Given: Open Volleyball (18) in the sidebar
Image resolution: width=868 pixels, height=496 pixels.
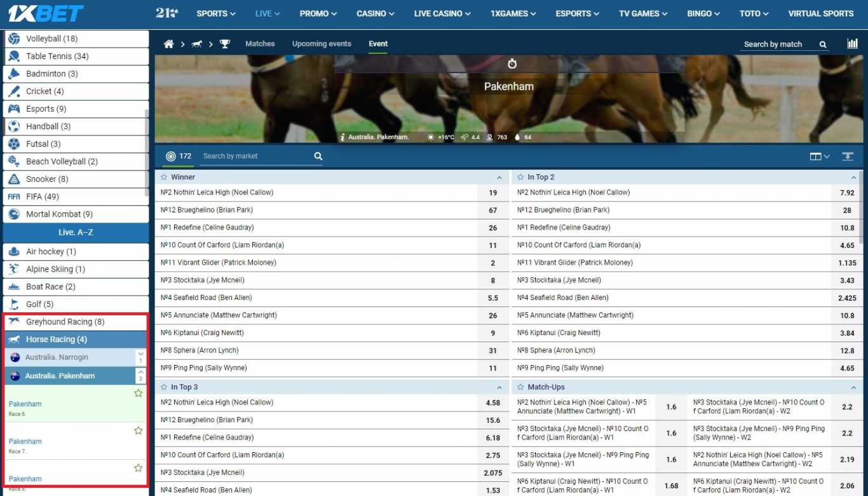Looking at the screenshot, I should coord(76,39).
